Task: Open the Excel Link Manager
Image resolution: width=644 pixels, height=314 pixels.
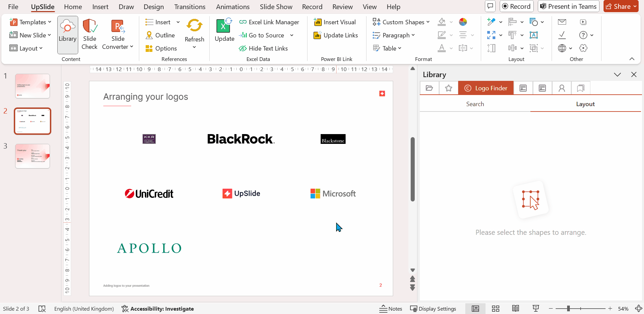Action: pos(269,22)
